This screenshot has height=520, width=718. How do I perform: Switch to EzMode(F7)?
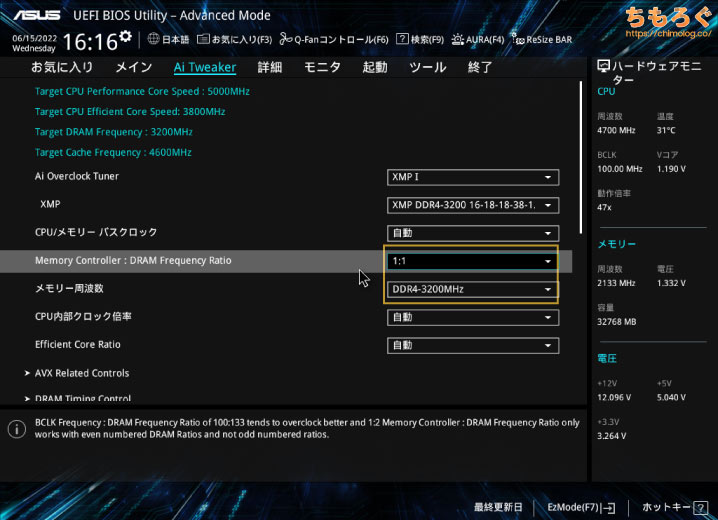pos(581,507)
